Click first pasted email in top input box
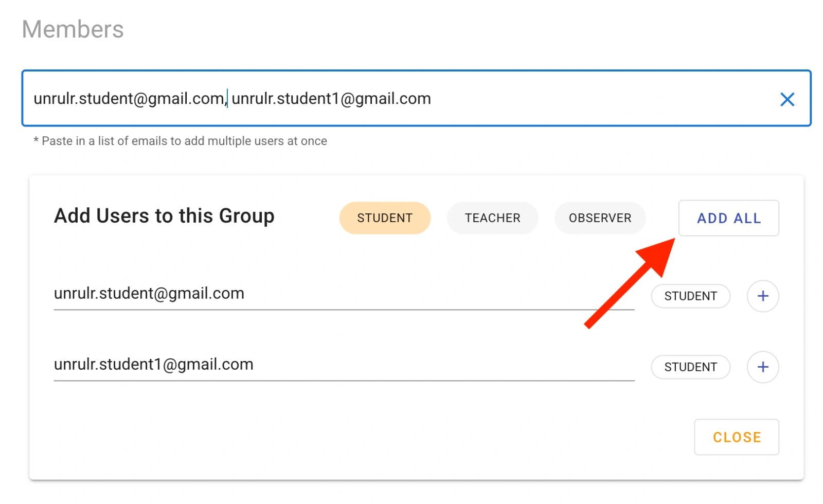Viewport: 823px width, 504px height. coord(129,99)
